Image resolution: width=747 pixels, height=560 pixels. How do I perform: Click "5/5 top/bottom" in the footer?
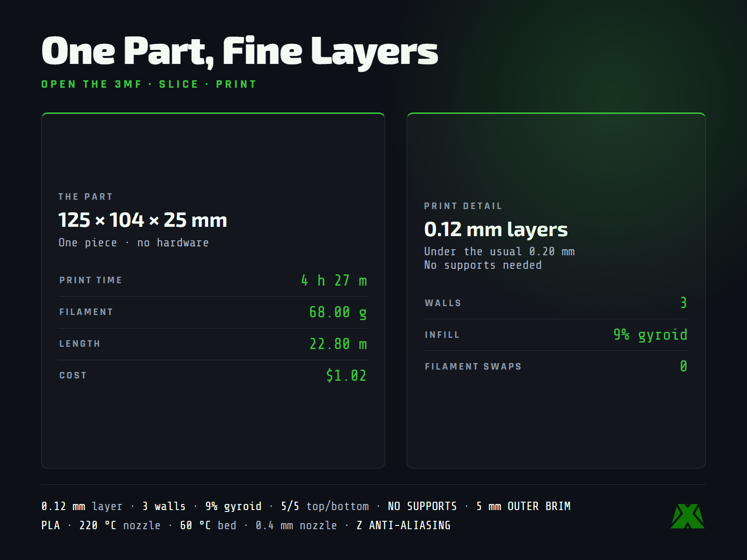(325, 506)
